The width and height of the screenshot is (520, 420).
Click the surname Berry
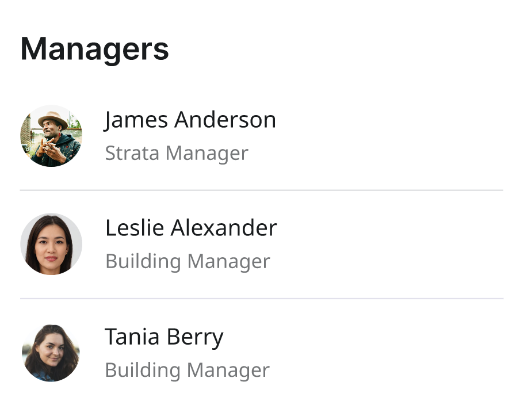click(x=195, y=338)
